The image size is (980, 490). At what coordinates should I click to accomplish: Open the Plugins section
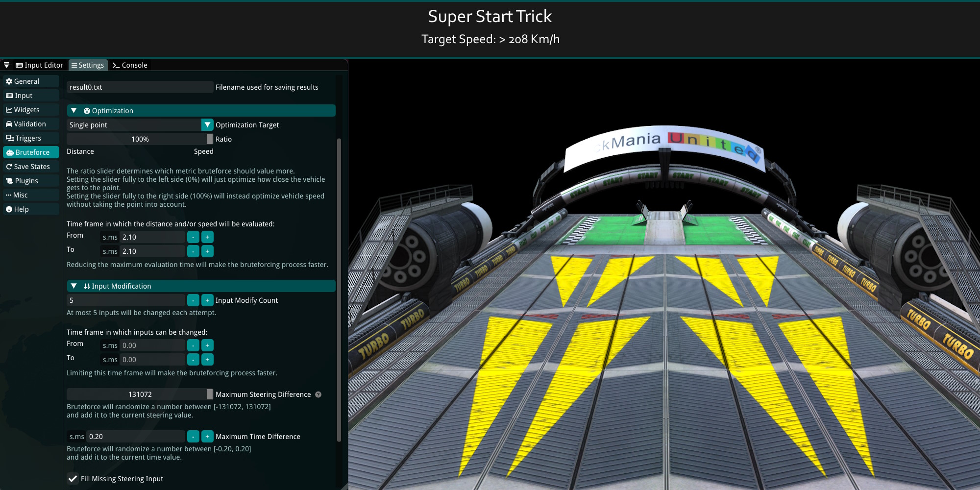tap(31, 181)
